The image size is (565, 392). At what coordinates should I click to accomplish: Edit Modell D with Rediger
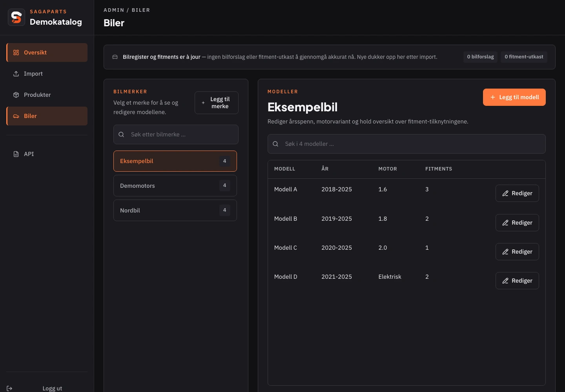[x=517, y=281]
